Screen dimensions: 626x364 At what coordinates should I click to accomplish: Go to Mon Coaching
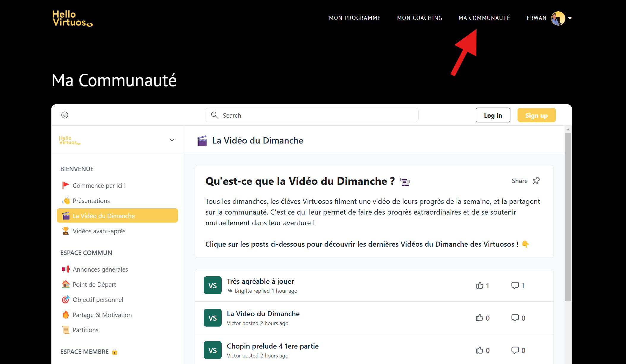(x=420, y=18)
